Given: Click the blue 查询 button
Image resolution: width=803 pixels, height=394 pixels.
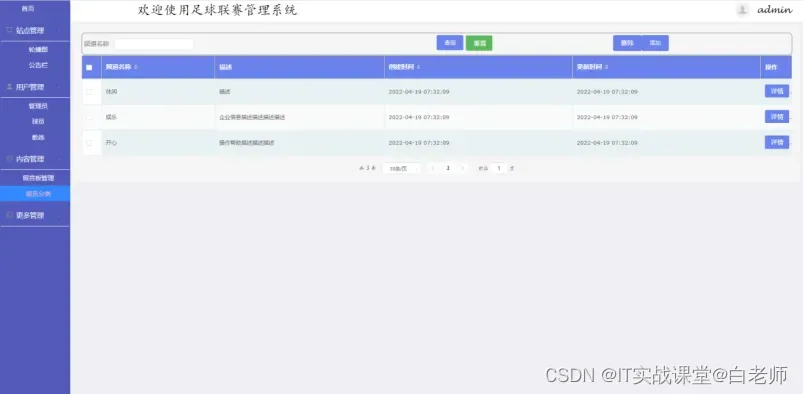Looking at the screenshot, I should point(450,43).
